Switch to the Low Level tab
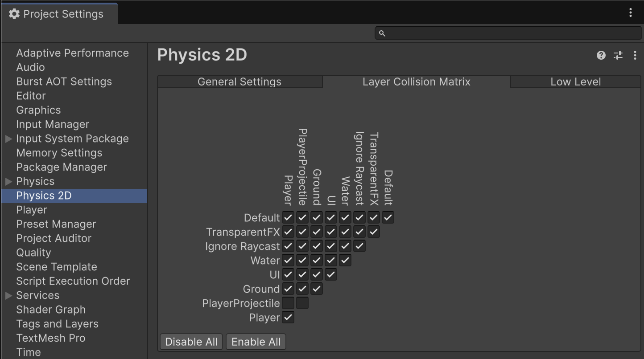This screenshot has width=644, height=359. 576,82
